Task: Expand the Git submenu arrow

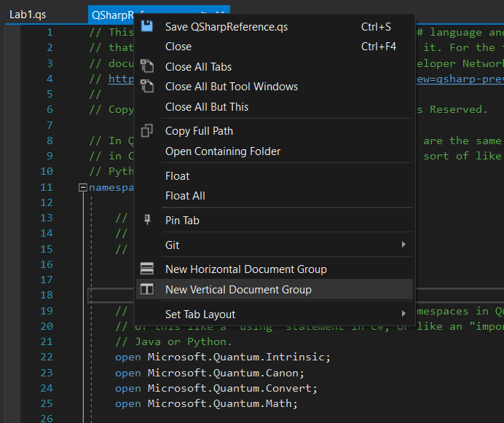Action: (x=403, y=245)
